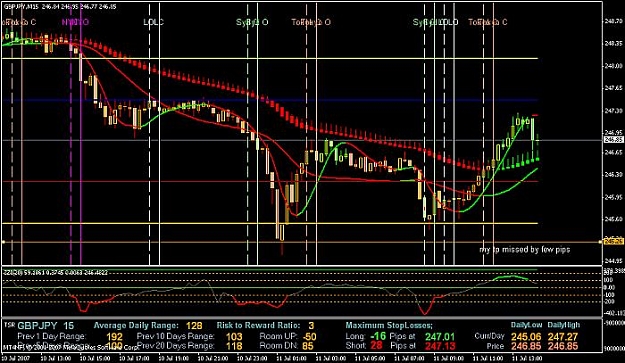Click the daily high value 247.27
This screenshot has height=363, width=625.
point(562,337)
